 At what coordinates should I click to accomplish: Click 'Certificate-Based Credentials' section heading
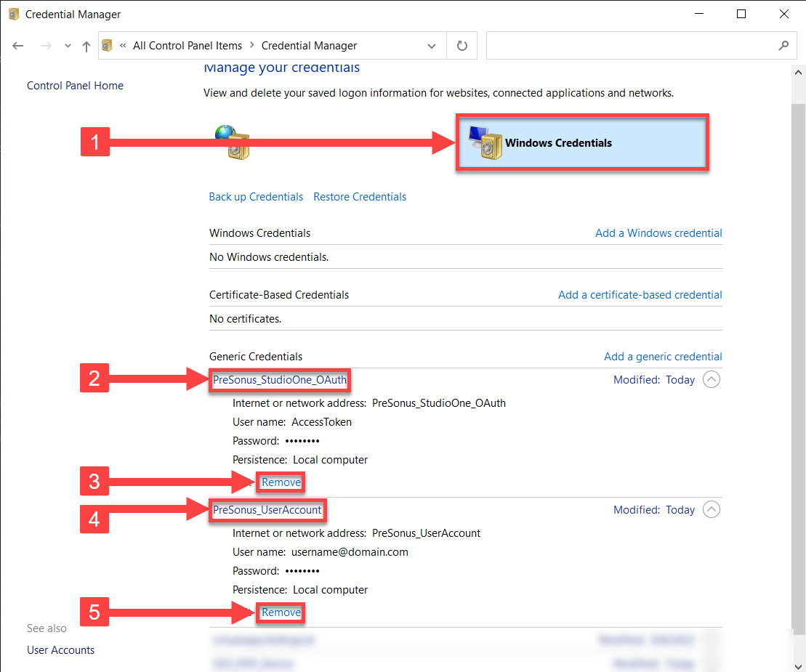point(278,295)
